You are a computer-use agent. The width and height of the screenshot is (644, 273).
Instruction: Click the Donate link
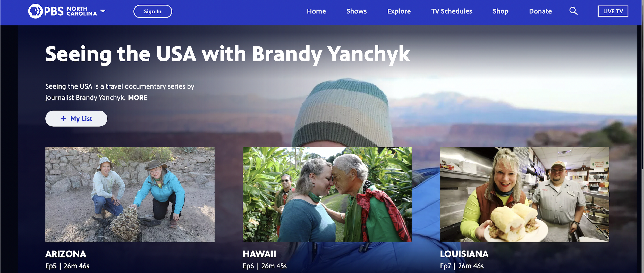540,11
